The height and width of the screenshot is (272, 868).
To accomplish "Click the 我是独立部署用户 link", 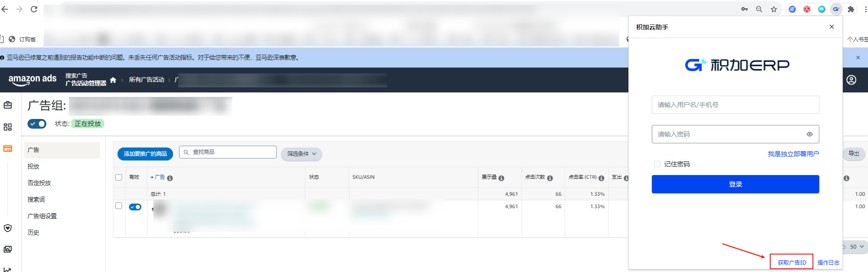I will pyautogui.click(x=794, y=154).
